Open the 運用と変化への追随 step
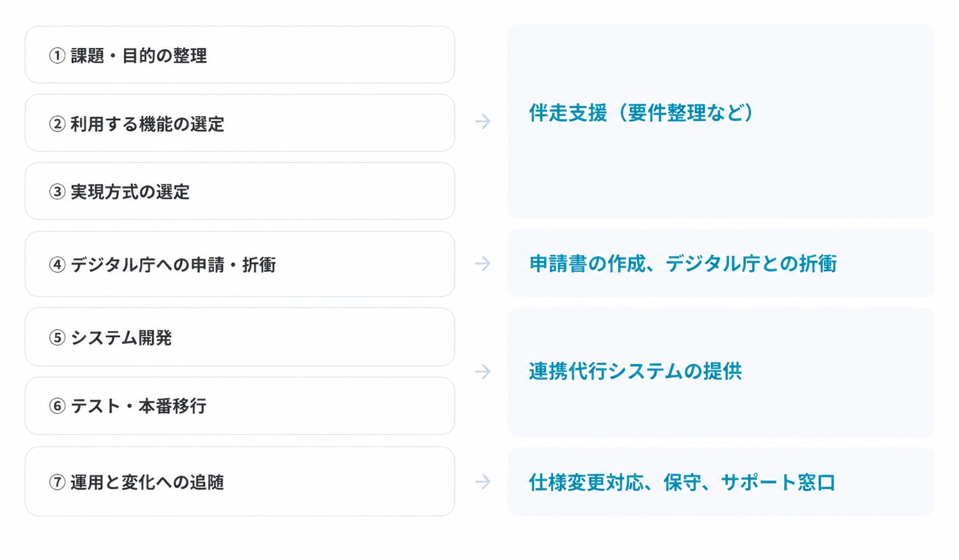The height and width of the screenshot is (560, 959). click(240, 482)
